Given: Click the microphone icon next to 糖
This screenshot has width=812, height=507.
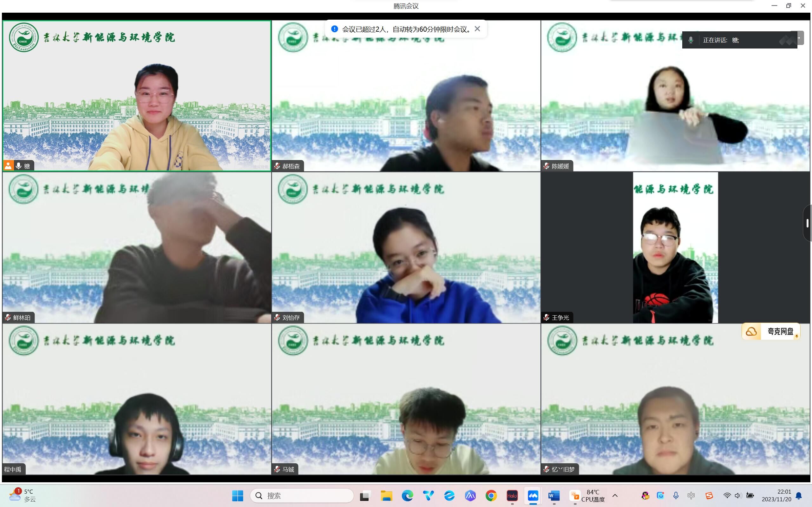Looking at the screenshot, I should 18,166.
